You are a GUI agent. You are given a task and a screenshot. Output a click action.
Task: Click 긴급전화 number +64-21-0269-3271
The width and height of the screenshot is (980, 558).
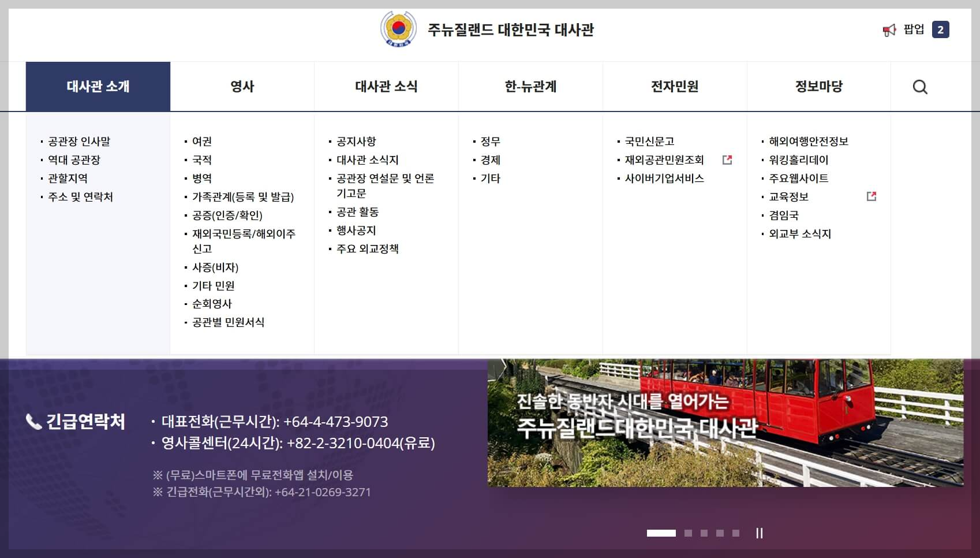(323, 492)
